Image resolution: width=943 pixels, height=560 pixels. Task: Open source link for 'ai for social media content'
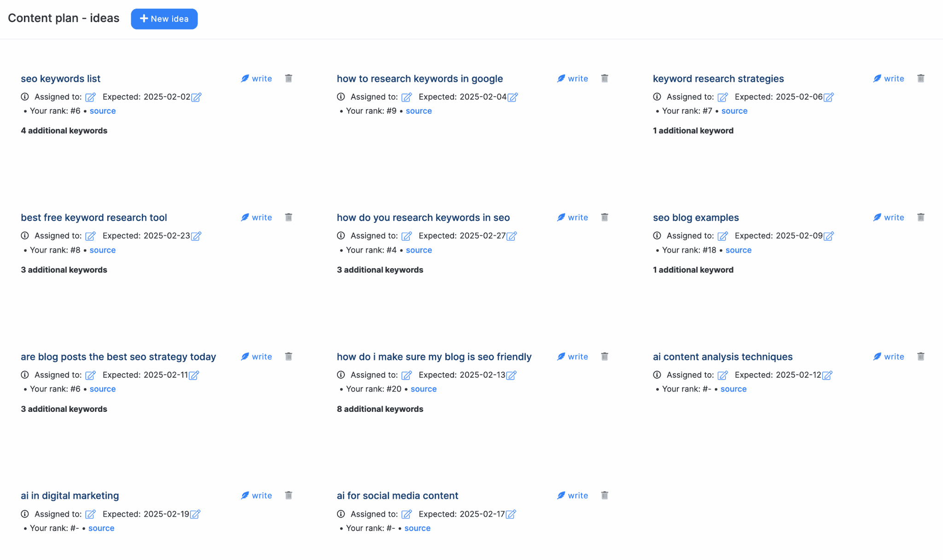pyautogui.click(x=417, y=528)
